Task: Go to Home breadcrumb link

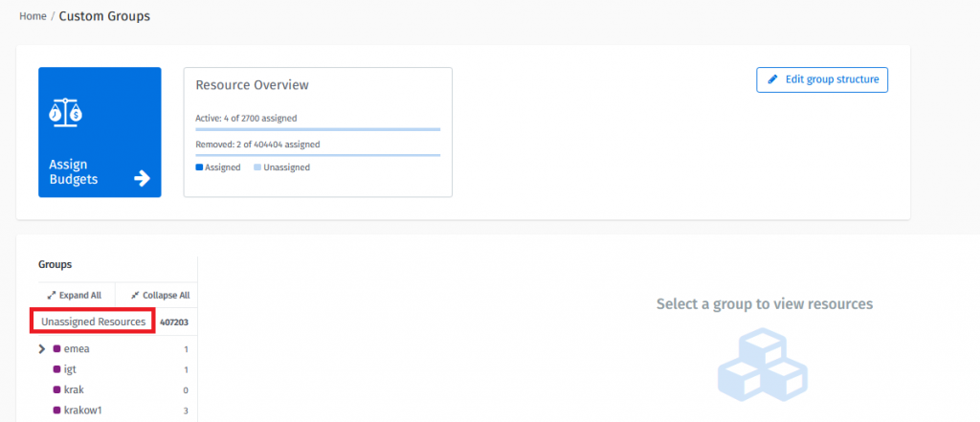Action: [x=33, y=16]
